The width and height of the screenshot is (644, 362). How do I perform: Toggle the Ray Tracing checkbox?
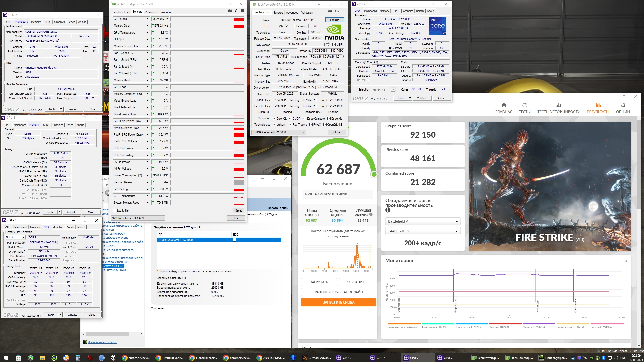pos(290,125)
